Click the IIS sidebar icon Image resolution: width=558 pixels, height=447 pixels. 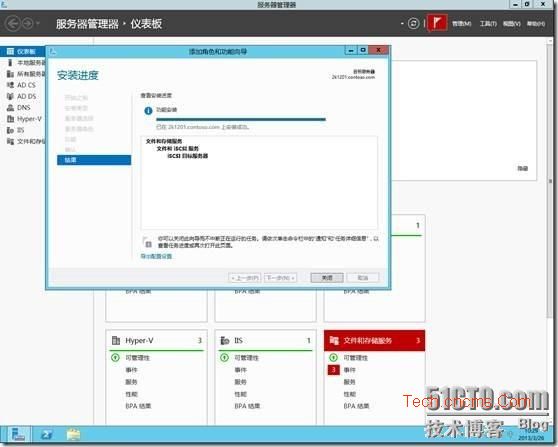point(10,130)
